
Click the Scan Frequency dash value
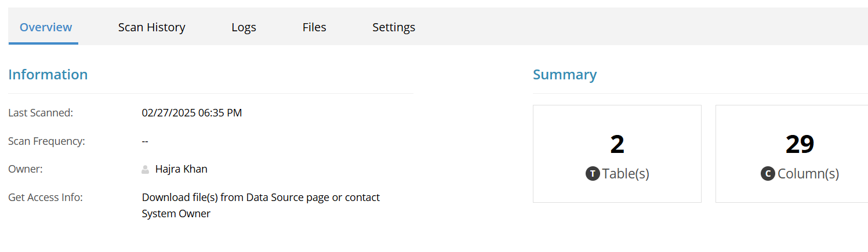point(145,141)
